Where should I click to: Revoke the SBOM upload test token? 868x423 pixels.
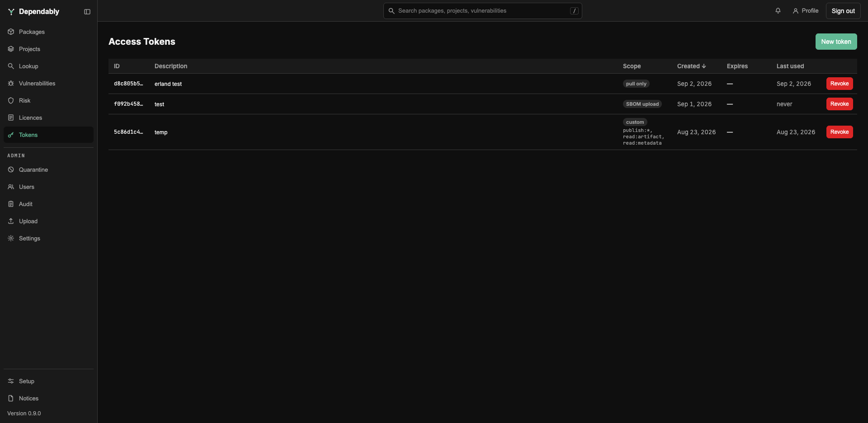click(x=840, y=104)
